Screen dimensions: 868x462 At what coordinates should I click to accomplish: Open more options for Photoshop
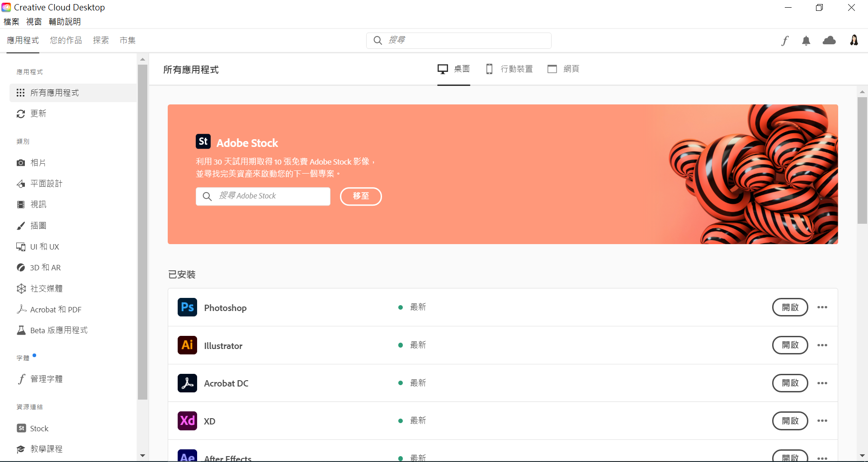click(822, 307)
